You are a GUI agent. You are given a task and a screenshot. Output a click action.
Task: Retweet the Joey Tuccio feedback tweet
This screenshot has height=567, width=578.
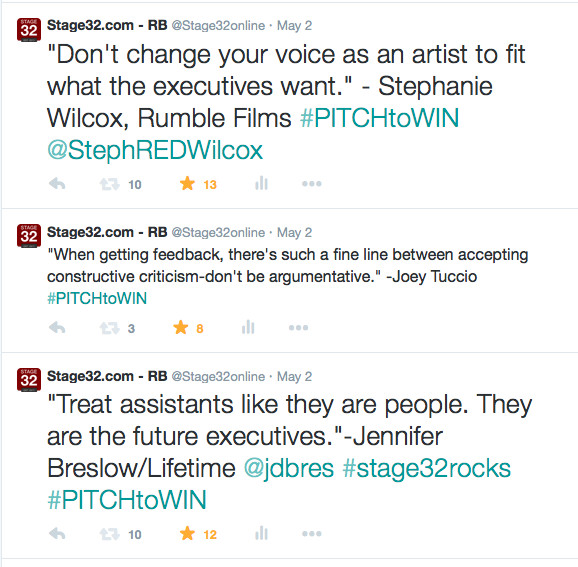tap(109, 328)
